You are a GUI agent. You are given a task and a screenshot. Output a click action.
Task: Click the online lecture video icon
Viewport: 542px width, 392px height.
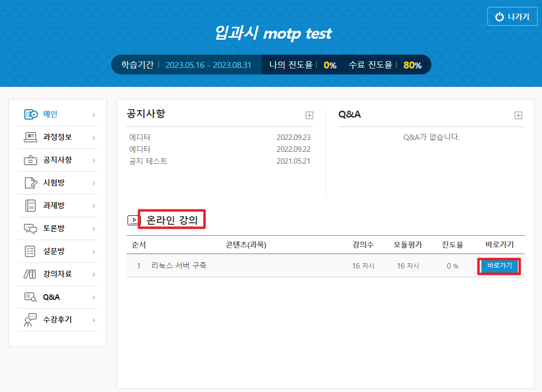pos(133,220)
